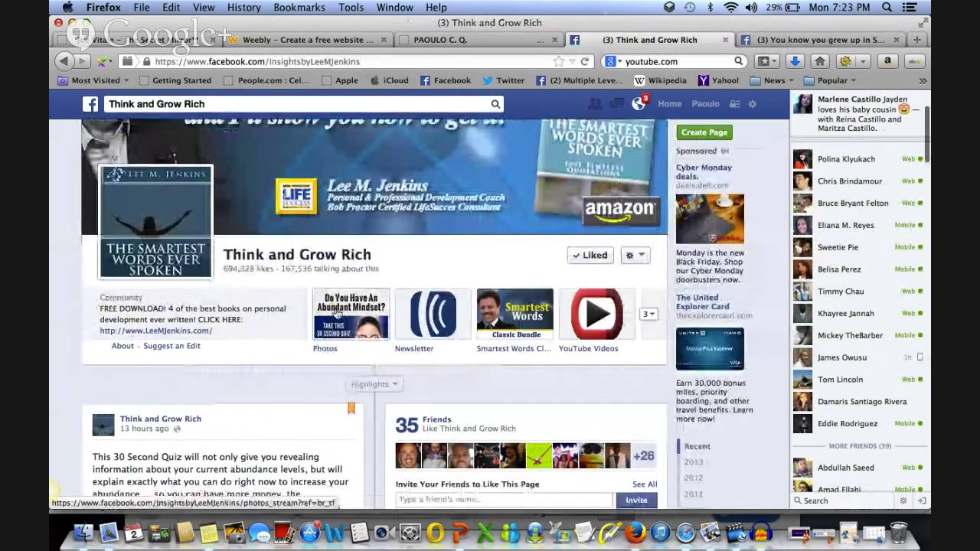The height and width of the screenshot is (551, 980).
Task: Click the Type a friend's name field
Action: [x=505, y=500]
